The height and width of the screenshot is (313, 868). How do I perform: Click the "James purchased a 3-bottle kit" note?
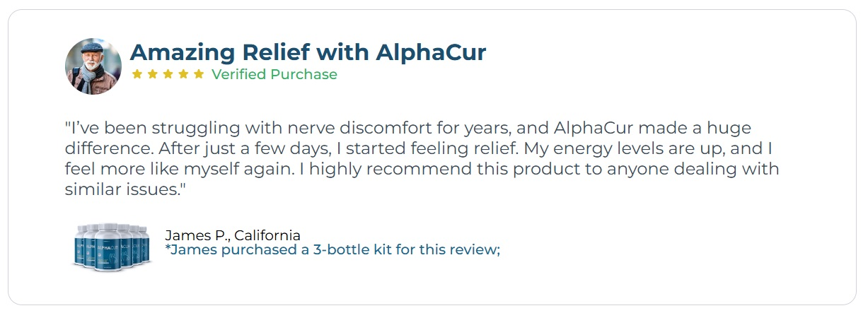332,249
